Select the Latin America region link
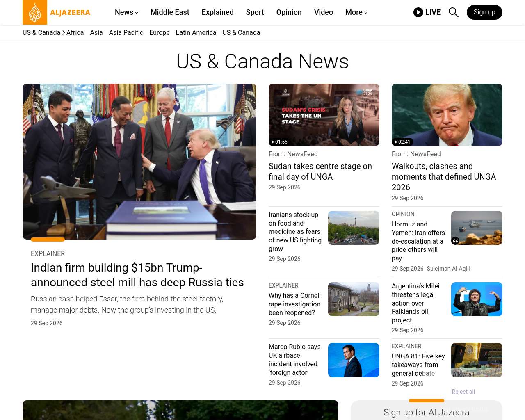The width and height of the screenshot is (525, 420). 196,33
